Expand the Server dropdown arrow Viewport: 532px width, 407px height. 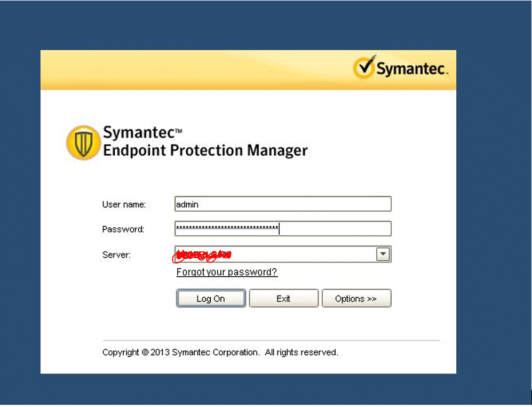(x=383, y=254)
